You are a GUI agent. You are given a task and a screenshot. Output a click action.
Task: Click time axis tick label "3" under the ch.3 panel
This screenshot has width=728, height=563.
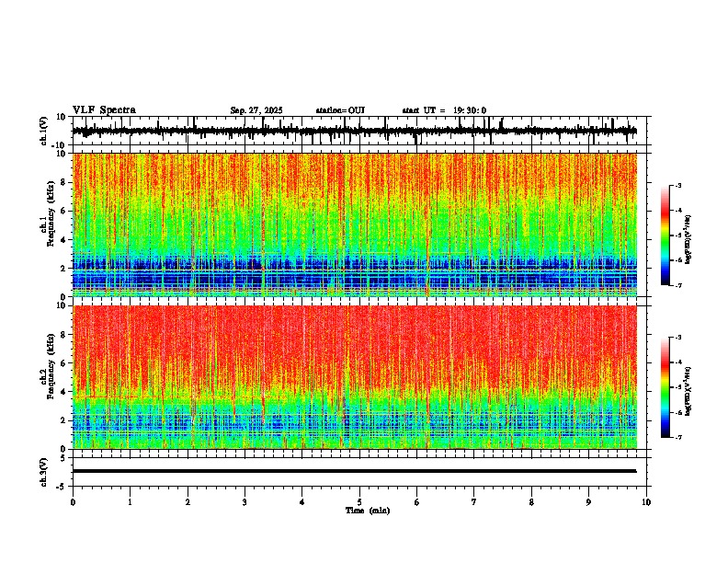coord(245,502)
